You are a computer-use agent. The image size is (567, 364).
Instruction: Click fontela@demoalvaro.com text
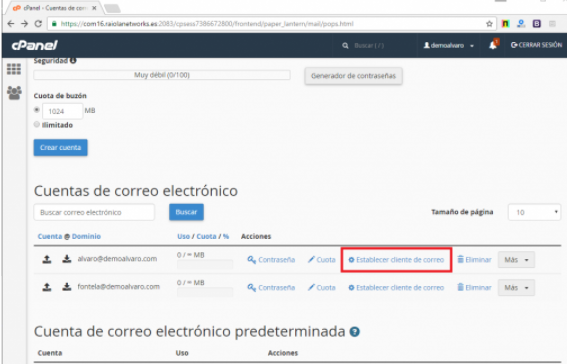click(119, 287)
